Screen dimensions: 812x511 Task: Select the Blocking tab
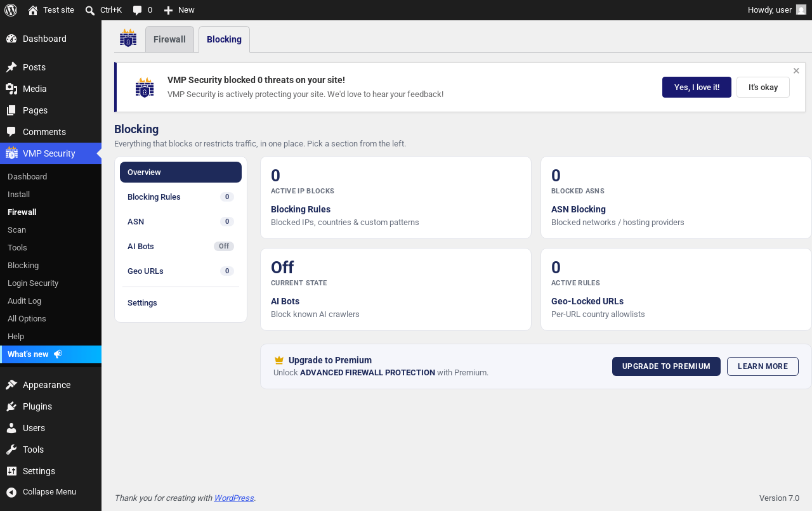[224, 39]
